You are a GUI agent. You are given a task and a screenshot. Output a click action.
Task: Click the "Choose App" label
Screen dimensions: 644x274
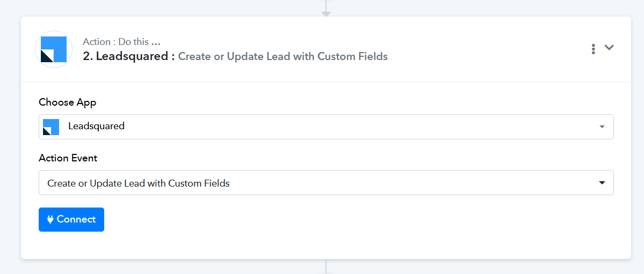[x=68, y=102]
